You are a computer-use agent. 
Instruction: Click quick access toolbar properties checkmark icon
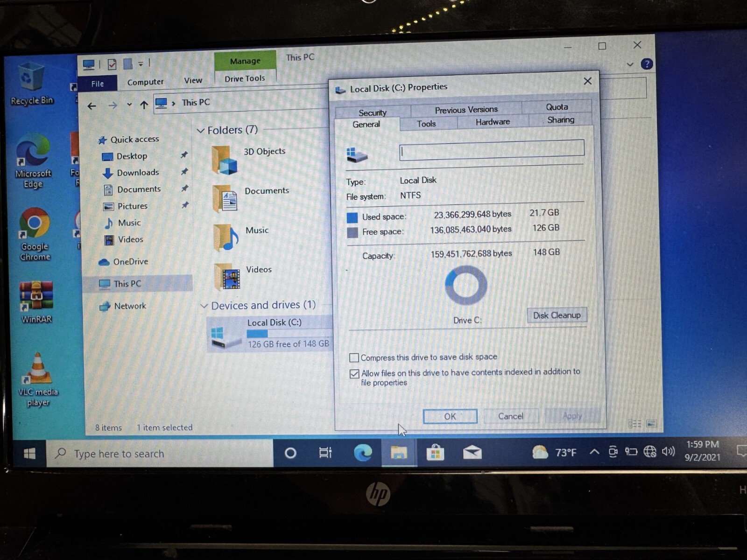[112, 64]
